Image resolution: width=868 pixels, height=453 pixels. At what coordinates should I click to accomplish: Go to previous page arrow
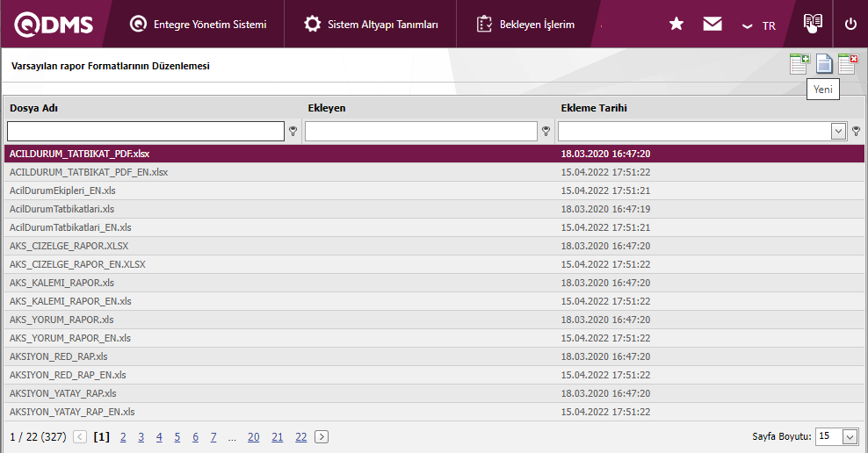[x=80, y=437]
